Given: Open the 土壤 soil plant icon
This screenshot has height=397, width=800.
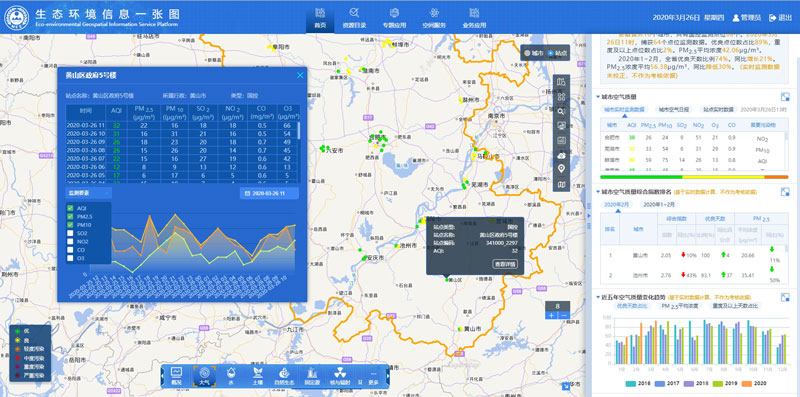Looking at the screenshot, I should coord(258,377).
